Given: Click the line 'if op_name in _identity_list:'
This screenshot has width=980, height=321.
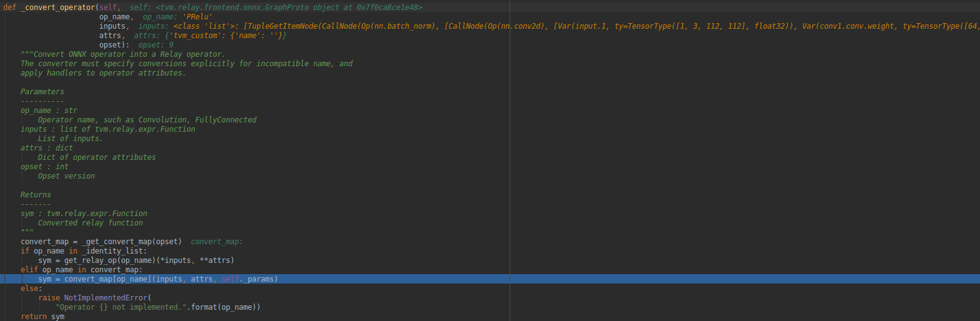Looking at the screenshot, I should click(84, 251).
